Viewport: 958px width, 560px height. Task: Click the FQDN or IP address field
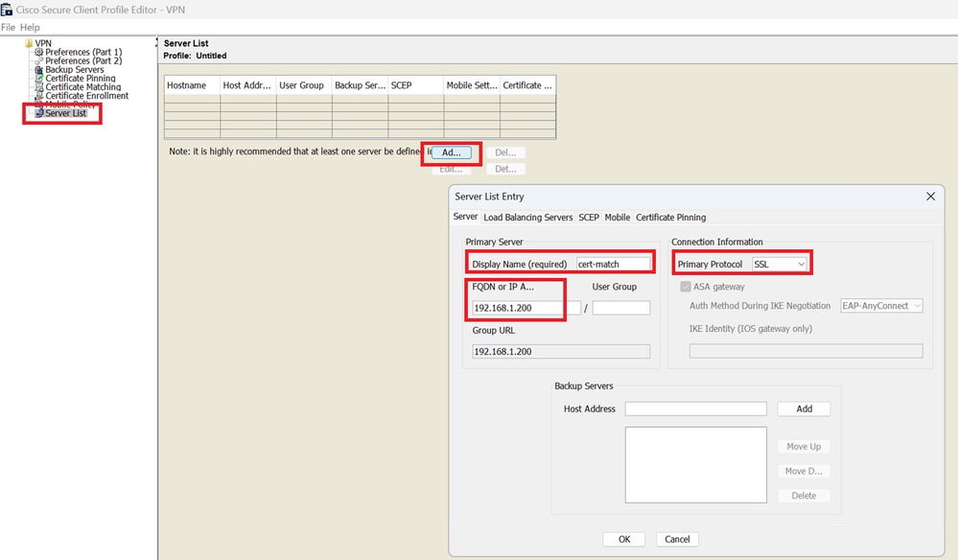point(526,308)
